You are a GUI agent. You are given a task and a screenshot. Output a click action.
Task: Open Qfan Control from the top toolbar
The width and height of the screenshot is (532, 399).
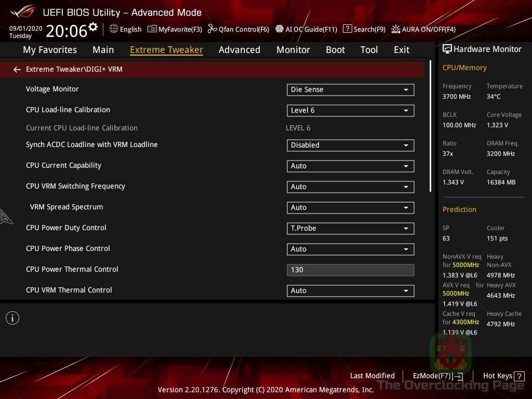coord(238,29)
